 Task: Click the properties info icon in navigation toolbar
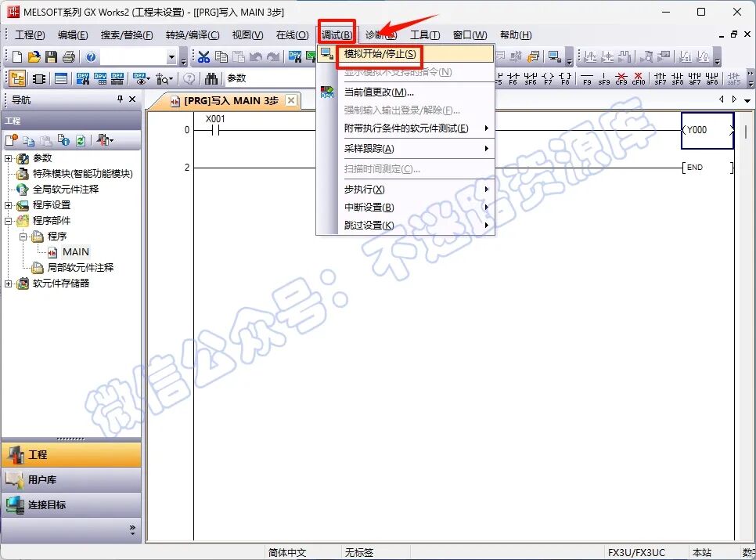click(x=63, y=140)
